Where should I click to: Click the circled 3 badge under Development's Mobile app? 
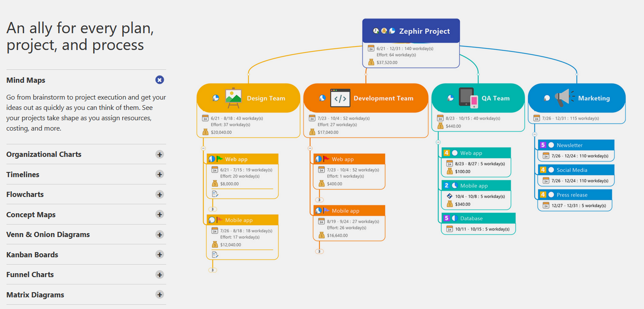[x=319, y=250]
